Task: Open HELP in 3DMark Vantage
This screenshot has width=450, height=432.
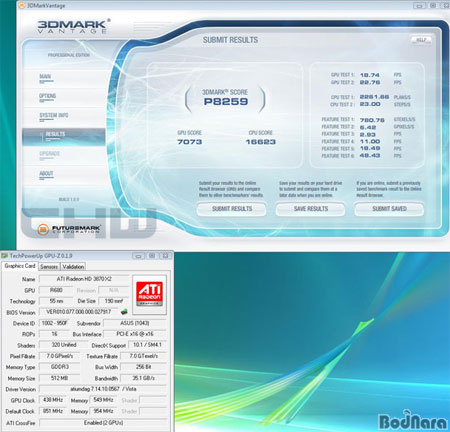Action: click(x=421, y=40)
